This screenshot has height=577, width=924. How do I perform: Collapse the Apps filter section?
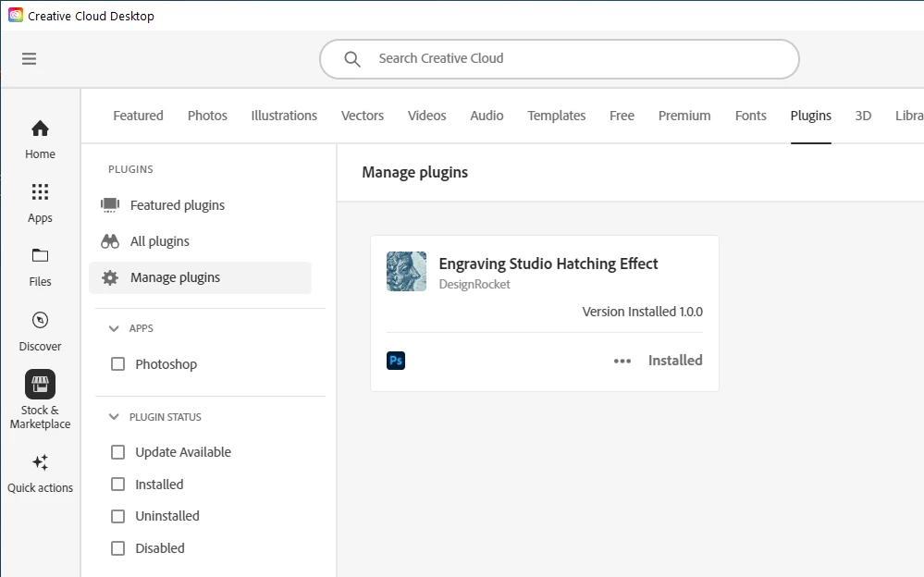(114, 328)
